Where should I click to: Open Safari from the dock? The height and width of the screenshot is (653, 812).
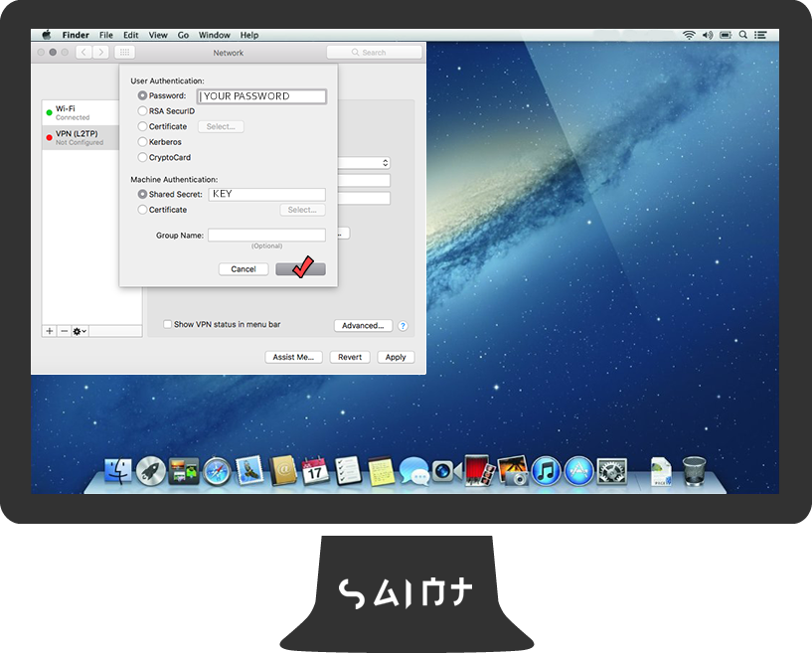(x=217, y=470)
